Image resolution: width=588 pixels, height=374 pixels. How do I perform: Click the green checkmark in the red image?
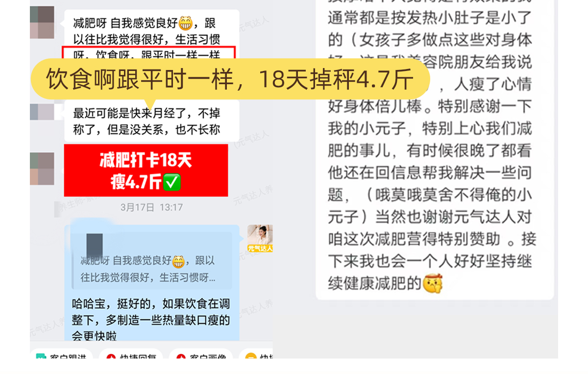(172, 183)
